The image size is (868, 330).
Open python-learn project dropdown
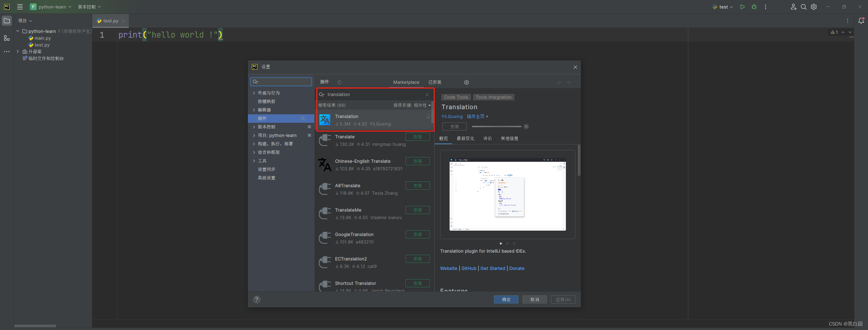[x=51, y=7]
